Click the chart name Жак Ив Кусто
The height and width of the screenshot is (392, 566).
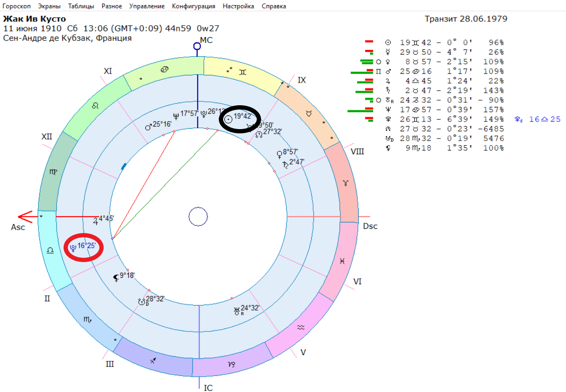coord(35,19)
